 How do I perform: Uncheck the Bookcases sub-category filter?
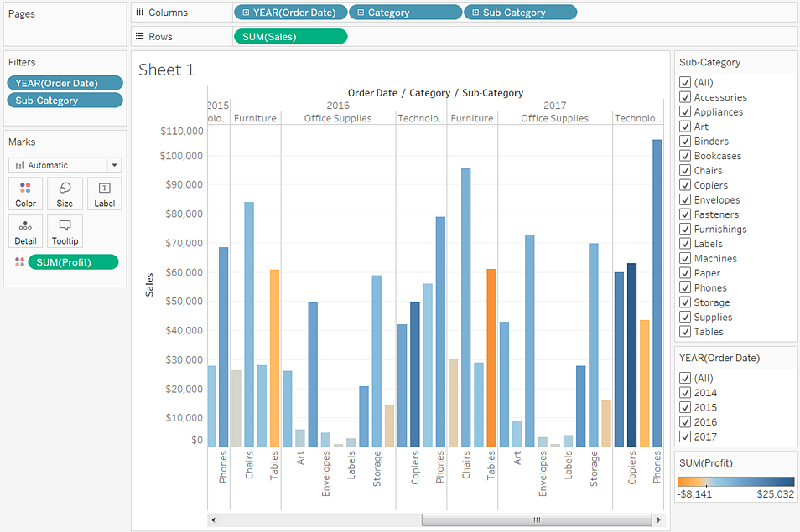click(685, 156)
